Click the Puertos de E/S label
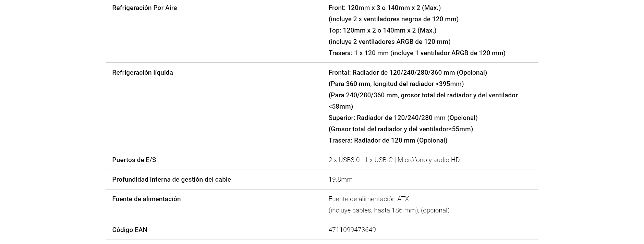Screen dimensions: 644x244 click(x=134, y=160)
